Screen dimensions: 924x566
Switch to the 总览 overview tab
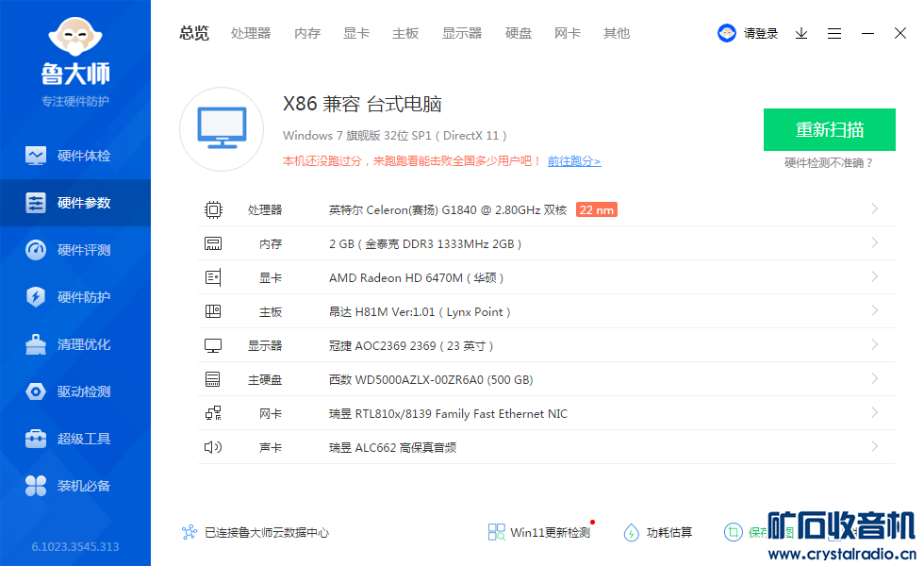[x=194, y=33]
